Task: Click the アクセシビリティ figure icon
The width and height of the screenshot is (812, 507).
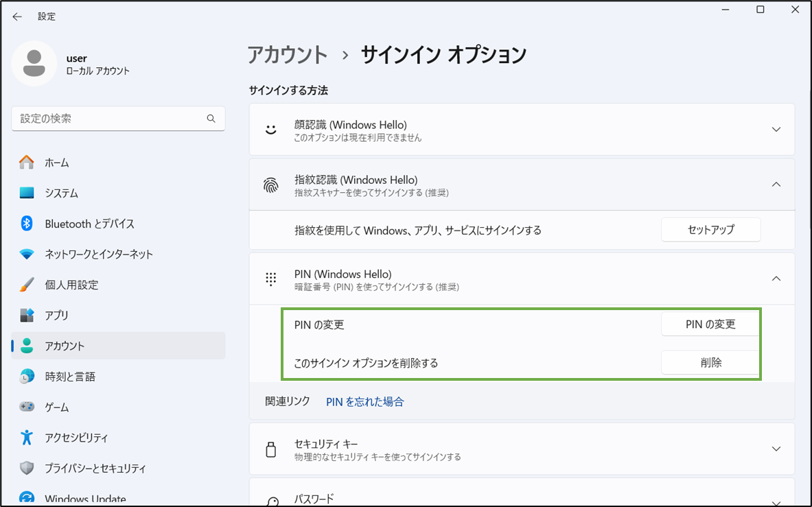Action: coord(26,437)
